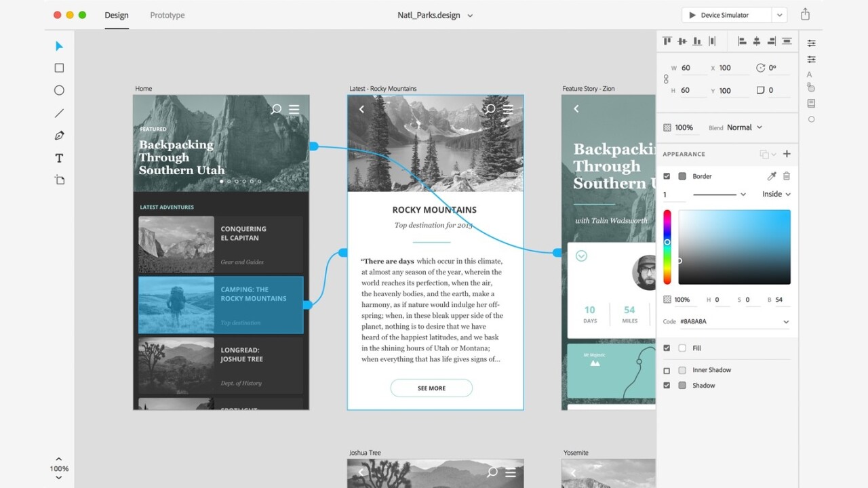The width and height of the screenshot is (868, 488).
Task: Select the Line tool
Action: (59, 113)
